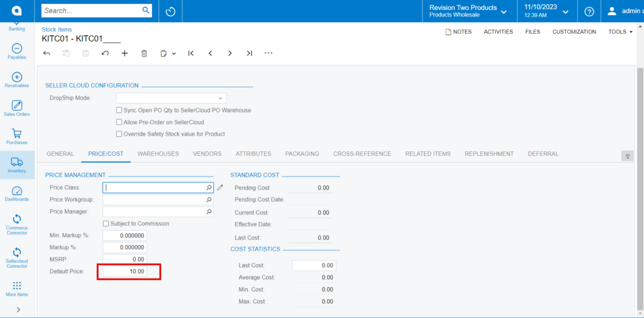Screen dimensions: 644x318
Task: Open Payables in the sidebar
Action: pyautogui.click(x=17, y=52)
